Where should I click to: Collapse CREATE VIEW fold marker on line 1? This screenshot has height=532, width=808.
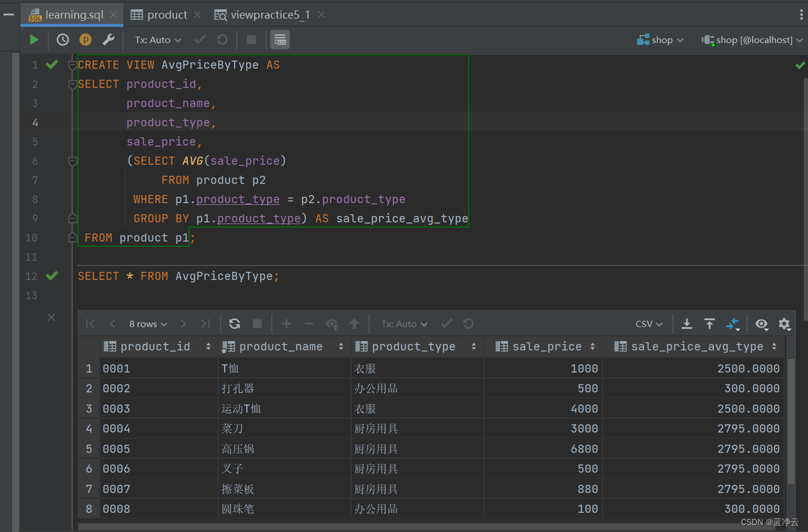(73, 65)
